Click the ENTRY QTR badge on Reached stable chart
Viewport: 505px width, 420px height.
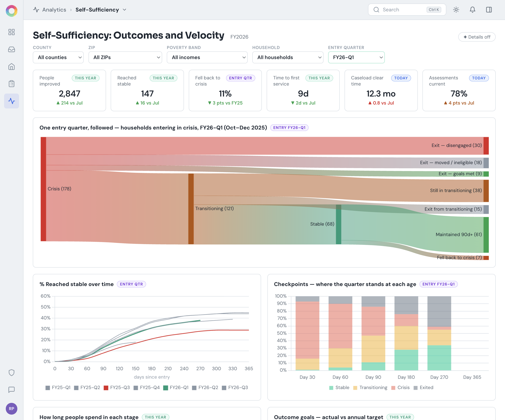coord(131,284)
